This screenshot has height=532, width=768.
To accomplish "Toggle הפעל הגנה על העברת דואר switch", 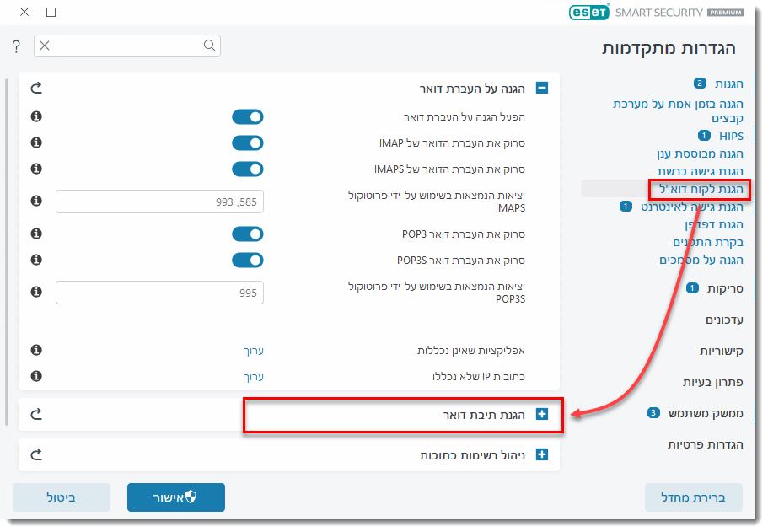I will [248, 116].
